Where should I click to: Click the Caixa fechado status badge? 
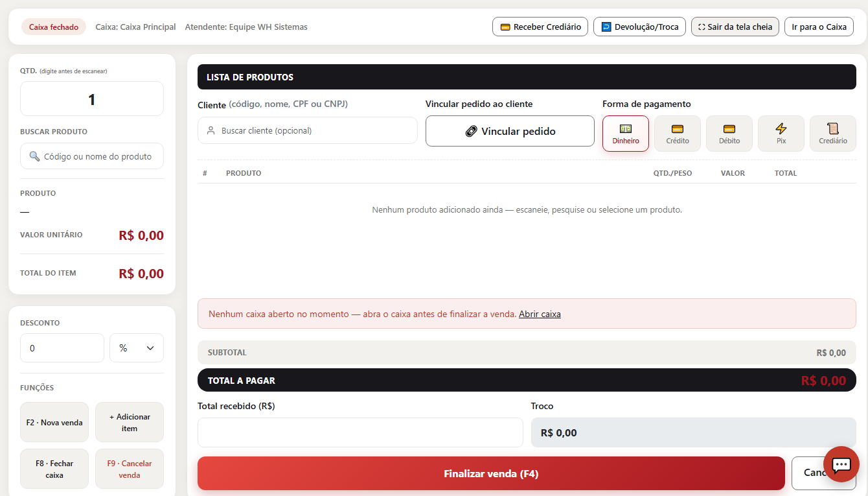tap(54, 27)
